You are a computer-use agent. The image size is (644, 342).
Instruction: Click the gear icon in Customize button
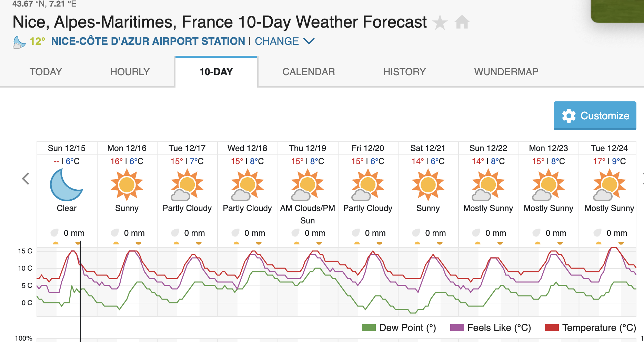tap(569, 116)
